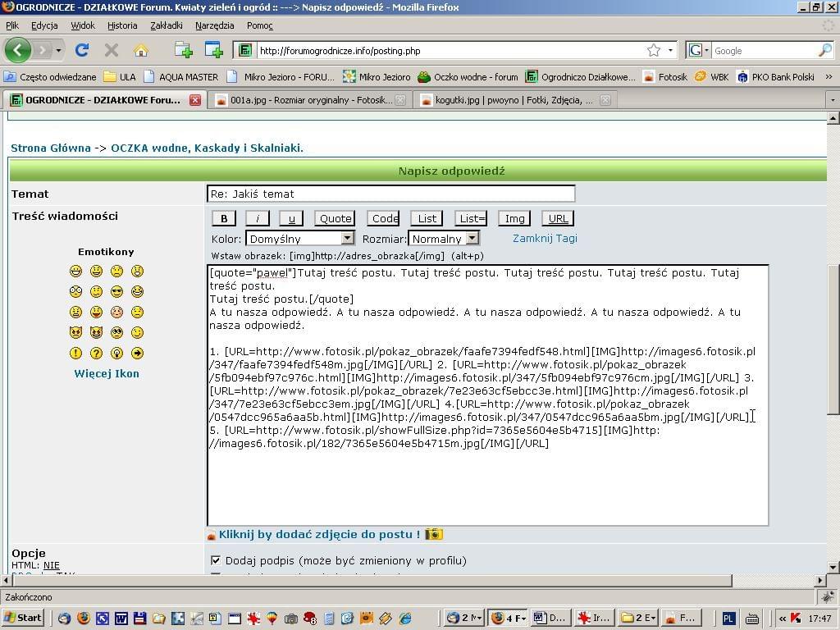Click the horizontal scrollbar thumb
Screen dimensions: 840x630
(372, 581)
